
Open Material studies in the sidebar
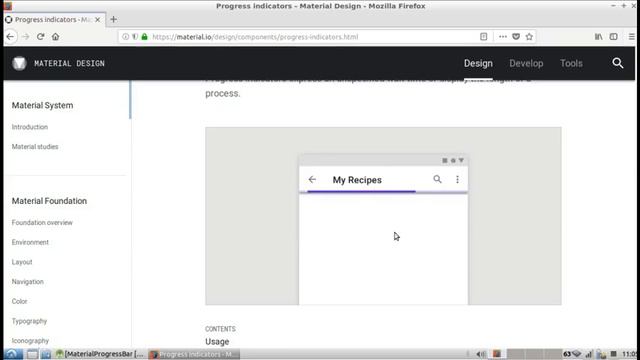tap(35, 147)
